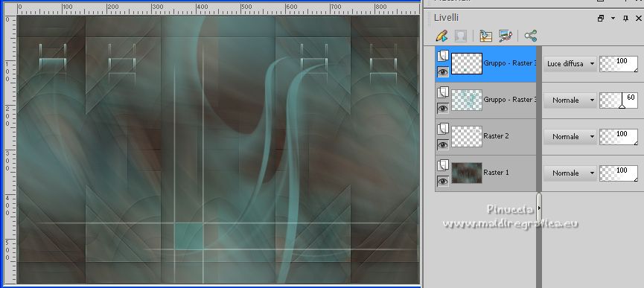Toggle visibility of Raster 2 layer

[443, 144]
